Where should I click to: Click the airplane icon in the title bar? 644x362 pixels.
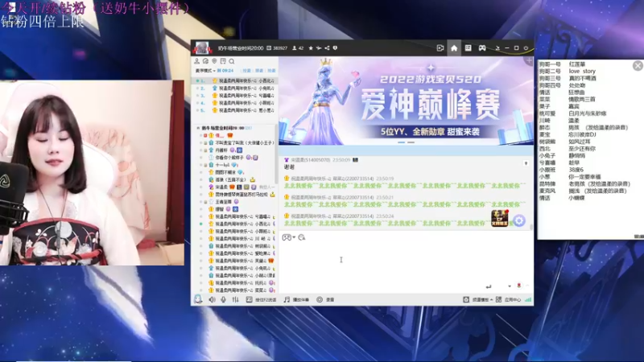tap(319, 48)
